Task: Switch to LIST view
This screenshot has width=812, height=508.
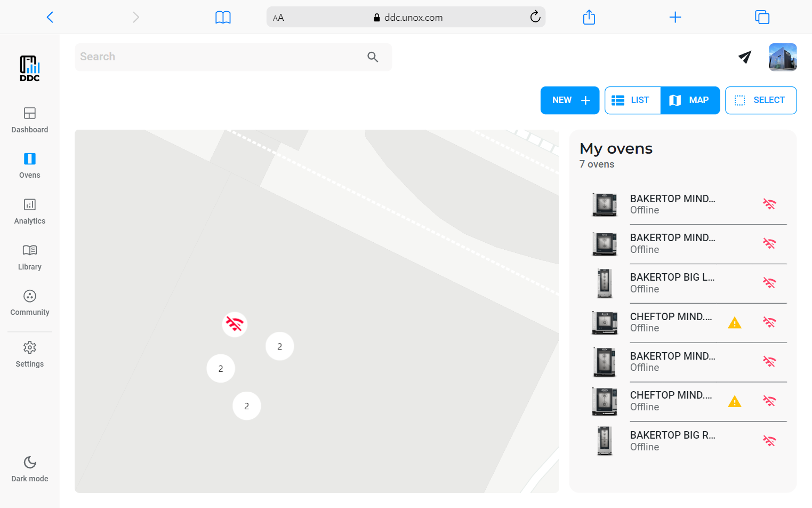Action: [632, 100]
